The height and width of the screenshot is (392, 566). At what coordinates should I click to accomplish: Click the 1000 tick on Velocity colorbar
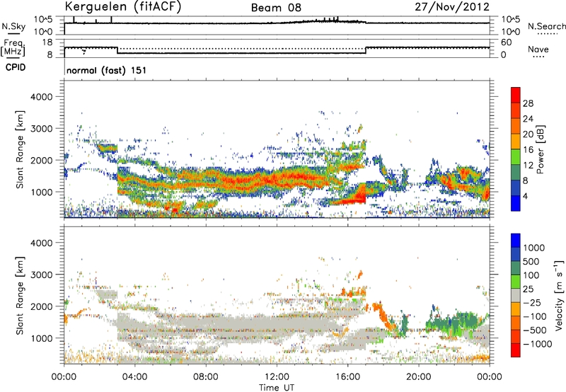[534, 248]
